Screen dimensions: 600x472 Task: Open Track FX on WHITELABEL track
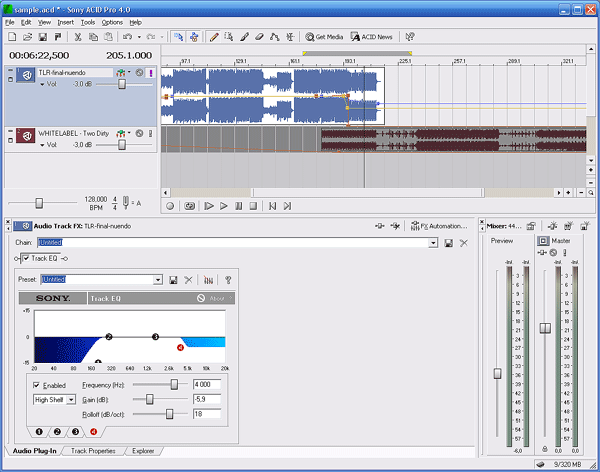120,133
